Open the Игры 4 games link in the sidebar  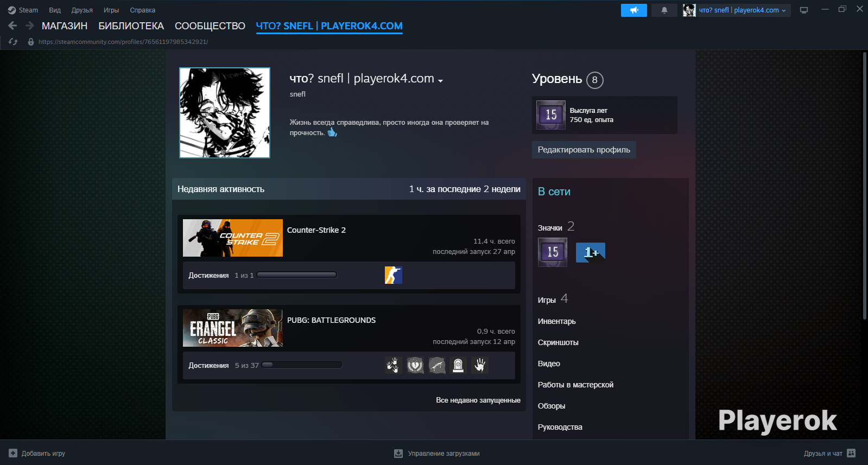[553, 299]
